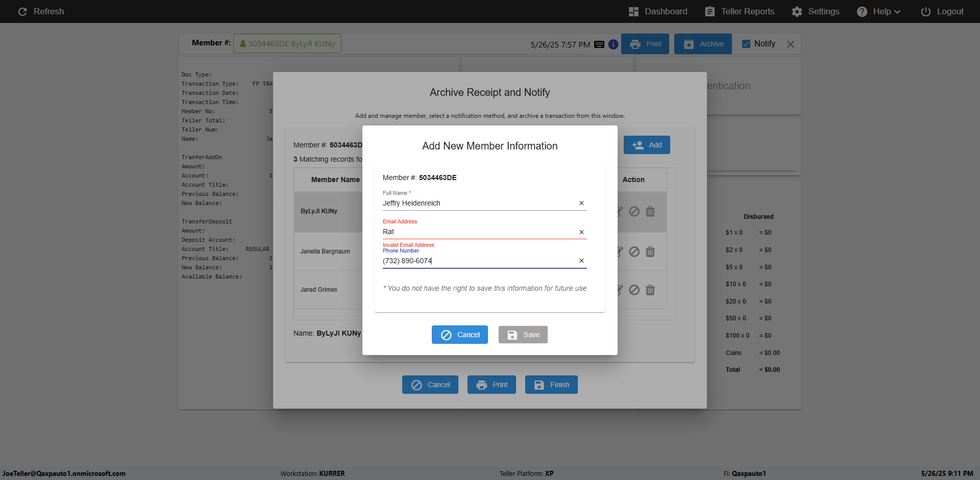Open Settings from the top bar
Viewport: 980px width, 480px height.
[816, 11]
